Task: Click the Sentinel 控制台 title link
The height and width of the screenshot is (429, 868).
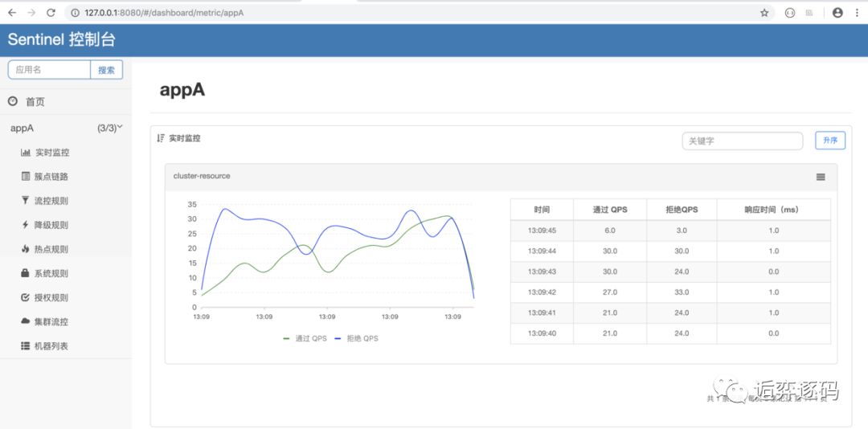Action: point(61,40)
